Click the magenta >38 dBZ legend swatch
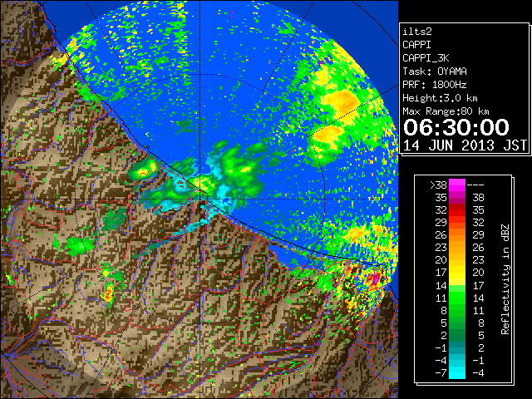Screen dimensions: 532x399 click(457, 185)
